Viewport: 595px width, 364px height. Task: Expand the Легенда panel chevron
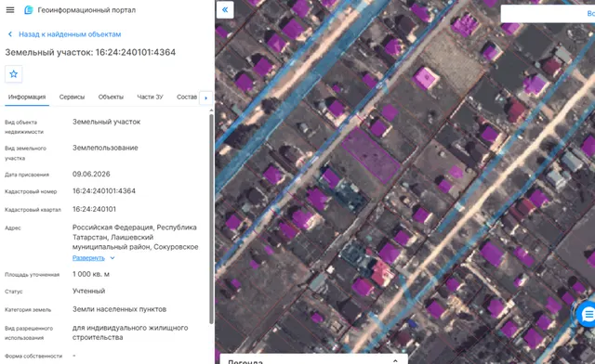coord(395,361)
